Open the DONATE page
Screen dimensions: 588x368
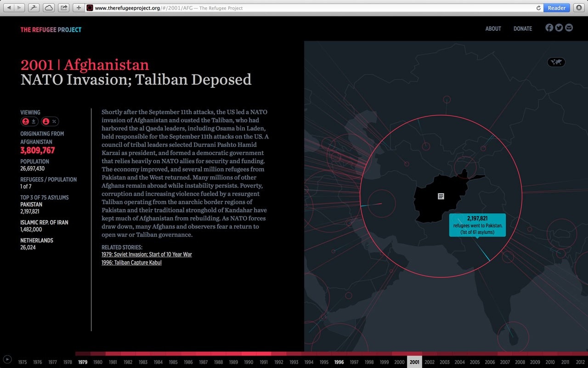522,29
